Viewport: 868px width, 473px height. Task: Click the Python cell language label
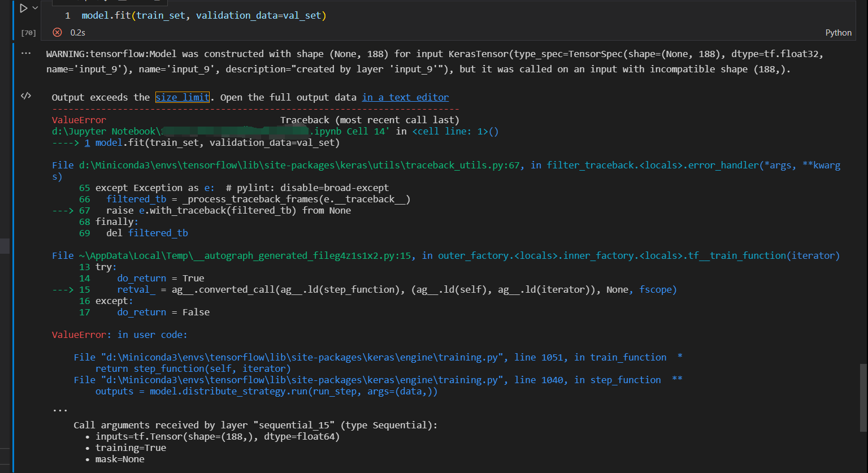point(838,33)
